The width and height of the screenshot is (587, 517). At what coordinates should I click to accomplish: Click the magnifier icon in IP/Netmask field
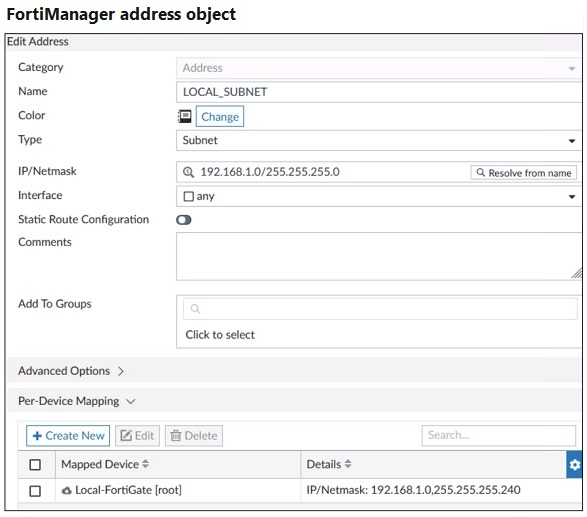pyautogui.click(x=188, y=173)
